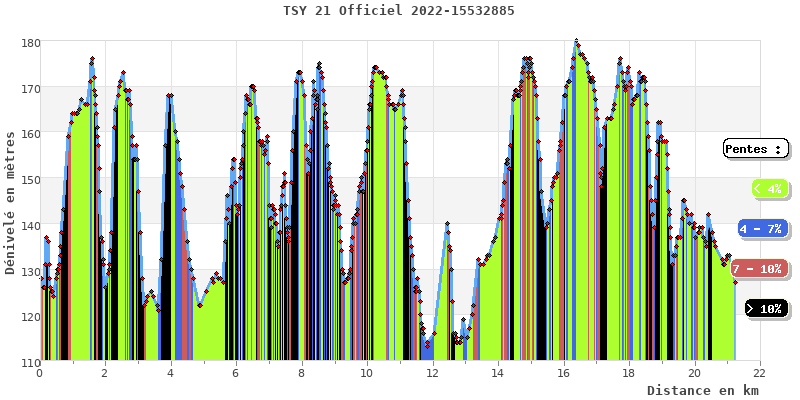Click the 'Distance en km' axis label
This screenshot has width=800, height=400.
pos(702,390)
